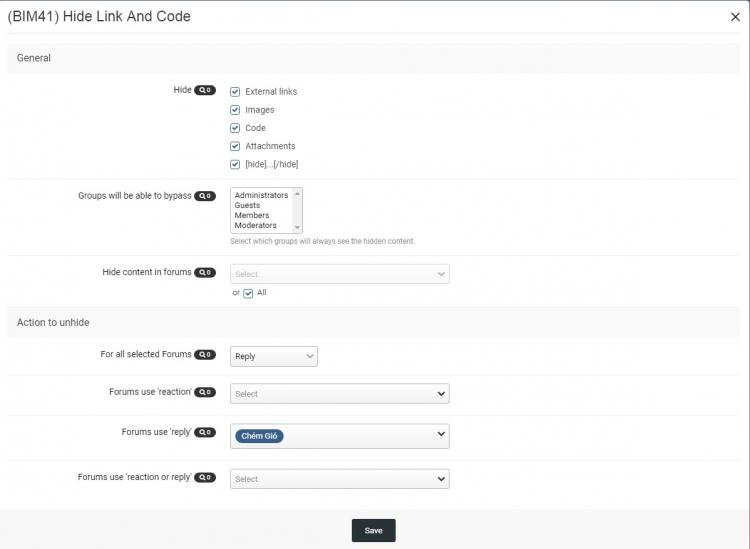Click the Chém Gió forum tag
The height and width of the screenshot is (549, 750).
pos(259,436)
